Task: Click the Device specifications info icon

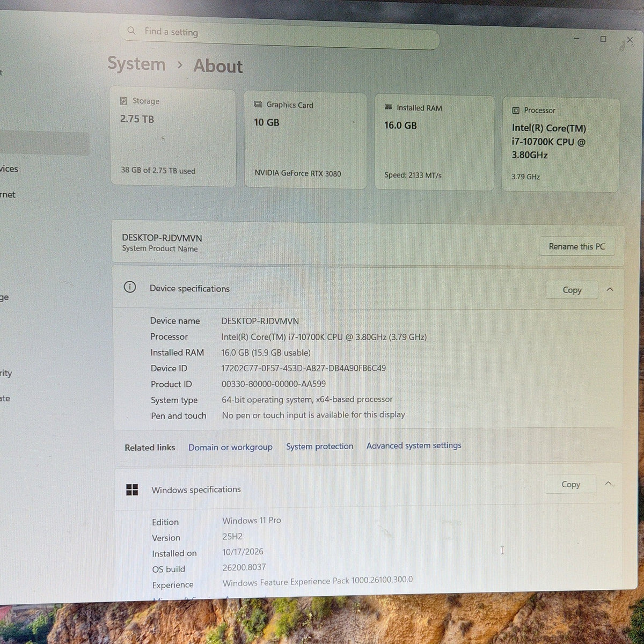Action: 130,287
